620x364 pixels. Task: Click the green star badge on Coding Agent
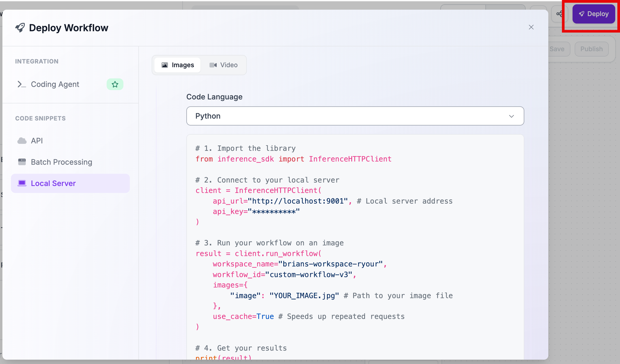click(115, 84)
